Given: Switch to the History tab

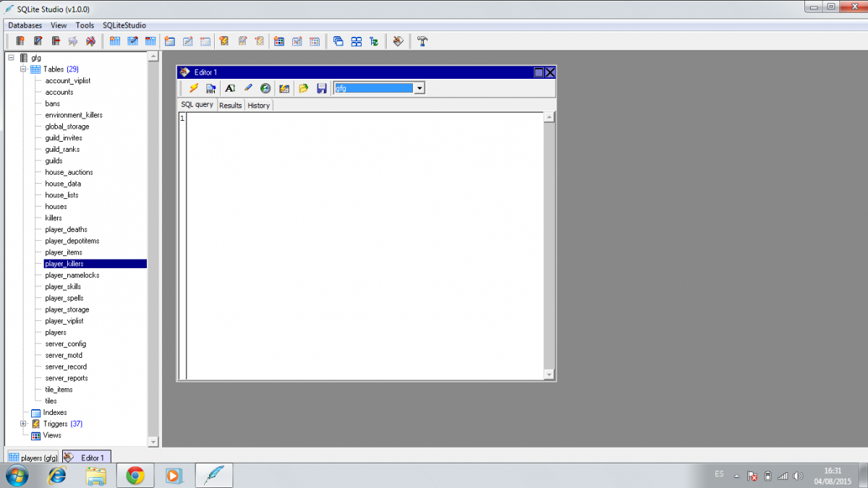Looking at the screenshot, I should [x=258, y=106].
